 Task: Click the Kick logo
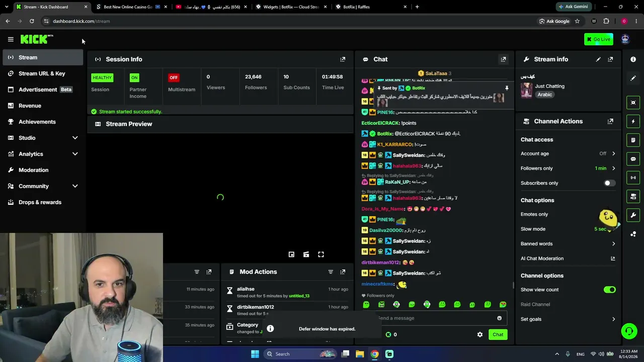pyautogui.click(x=37, y=39)
